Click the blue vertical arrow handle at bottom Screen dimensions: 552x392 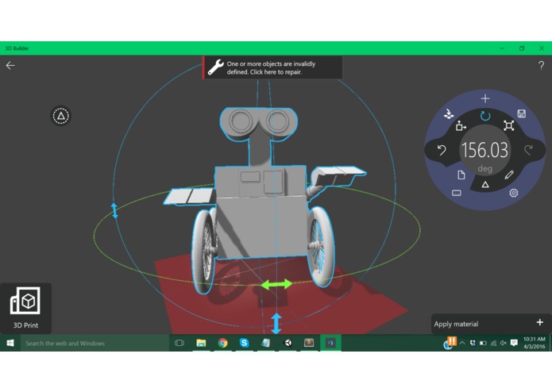tap(276, 323)
